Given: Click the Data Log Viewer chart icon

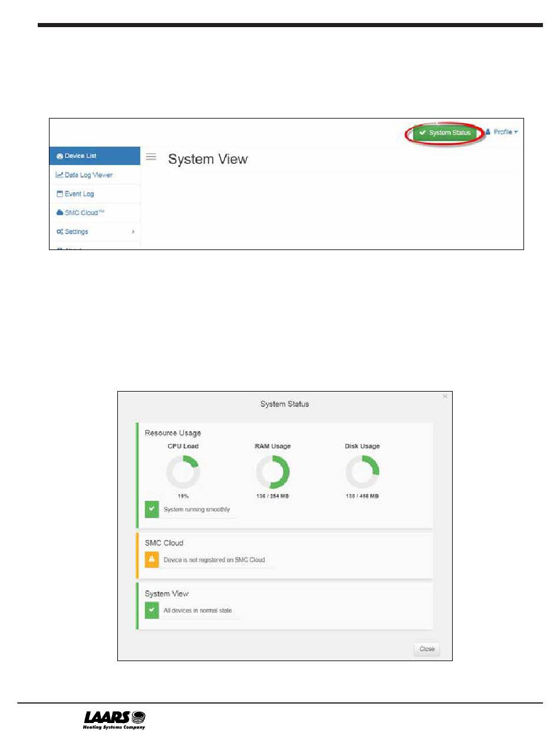Looking at the screenshot, I should [60, 175].
